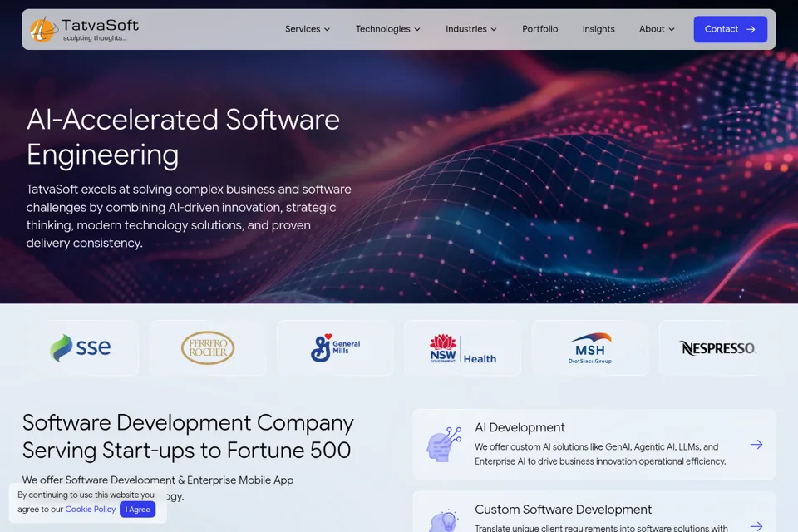Go to the Portfolio page

click(540, 29)
